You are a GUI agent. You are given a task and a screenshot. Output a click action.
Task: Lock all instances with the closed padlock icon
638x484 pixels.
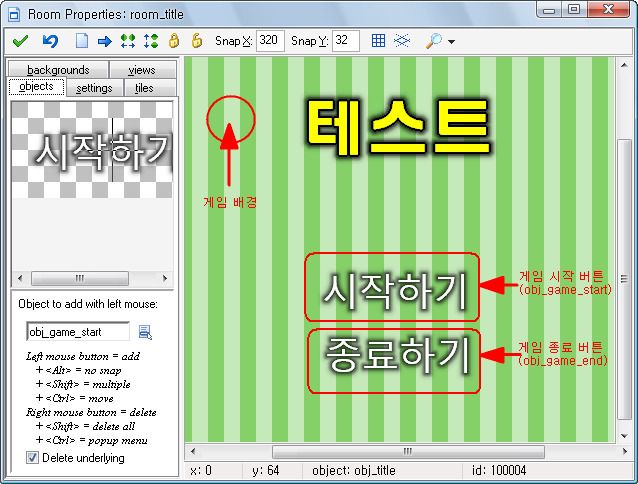(x=174, y=41)
